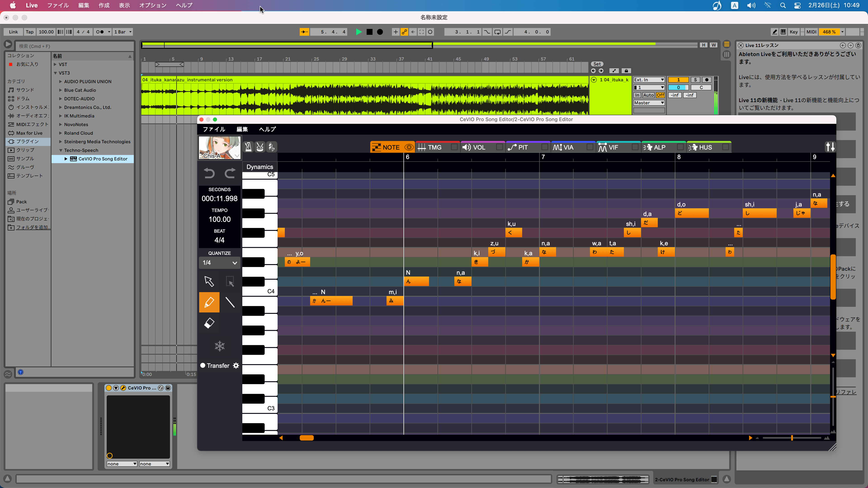The width and height of the screenshot is (868, 488).
Task: Enable the TMG checkbox
Action: [454, 147]
